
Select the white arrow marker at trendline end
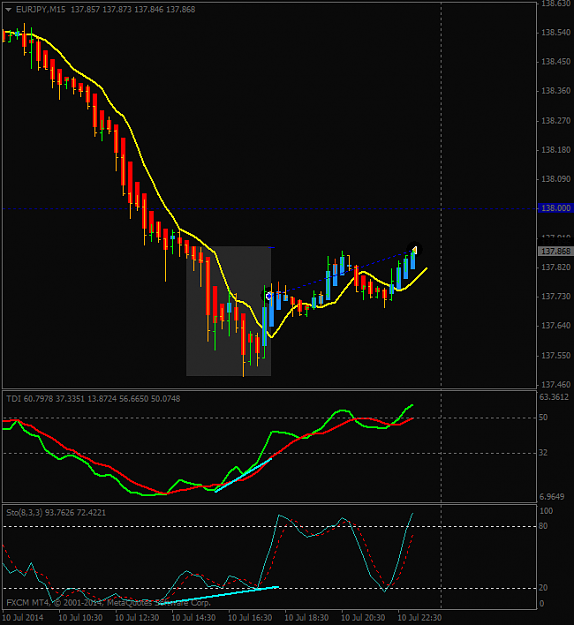click(x=415, y=250)
